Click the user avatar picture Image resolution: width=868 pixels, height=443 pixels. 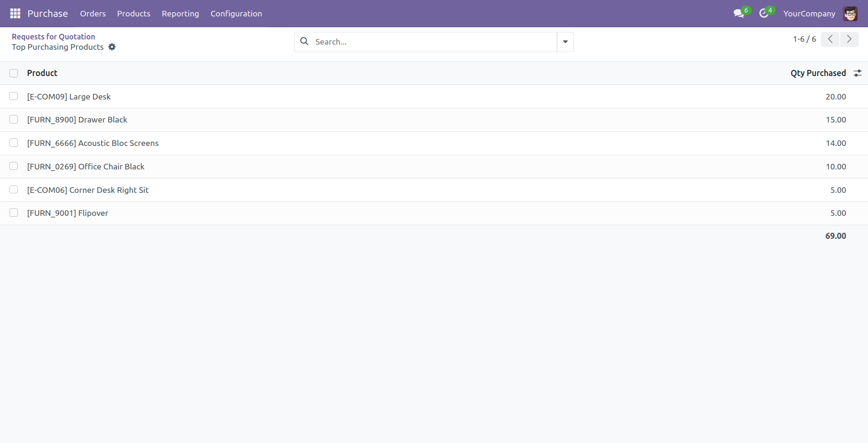tap(850, 14)
